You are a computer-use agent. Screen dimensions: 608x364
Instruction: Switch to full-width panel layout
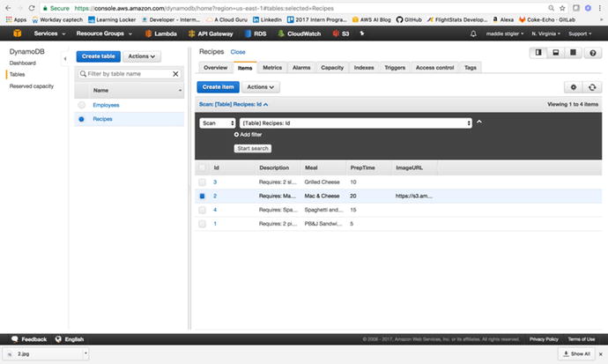point(572,53)
